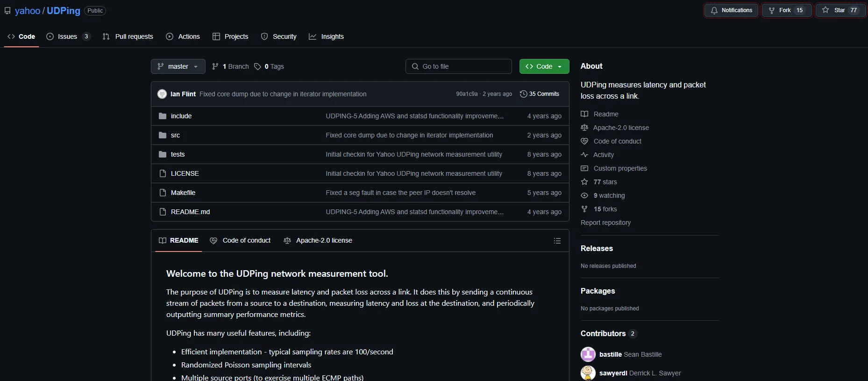
Task: Click the include folder icon
Action: pyautogui.click(x=163, y=116)
